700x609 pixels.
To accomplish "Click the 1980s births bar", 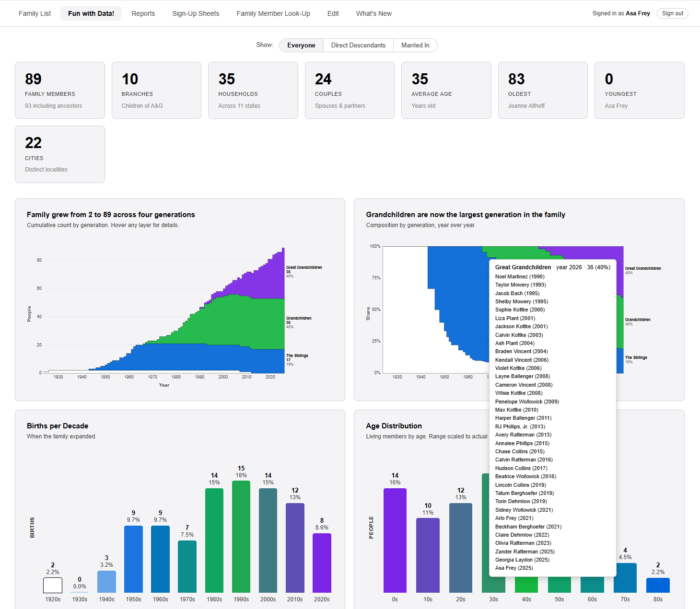I will (x=214, y=540).
